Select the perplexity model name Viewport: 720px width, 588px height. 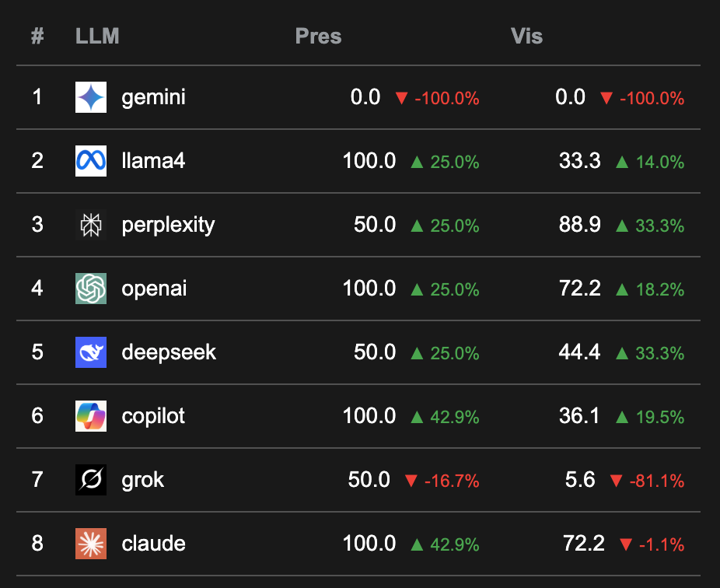click(168, 225)
